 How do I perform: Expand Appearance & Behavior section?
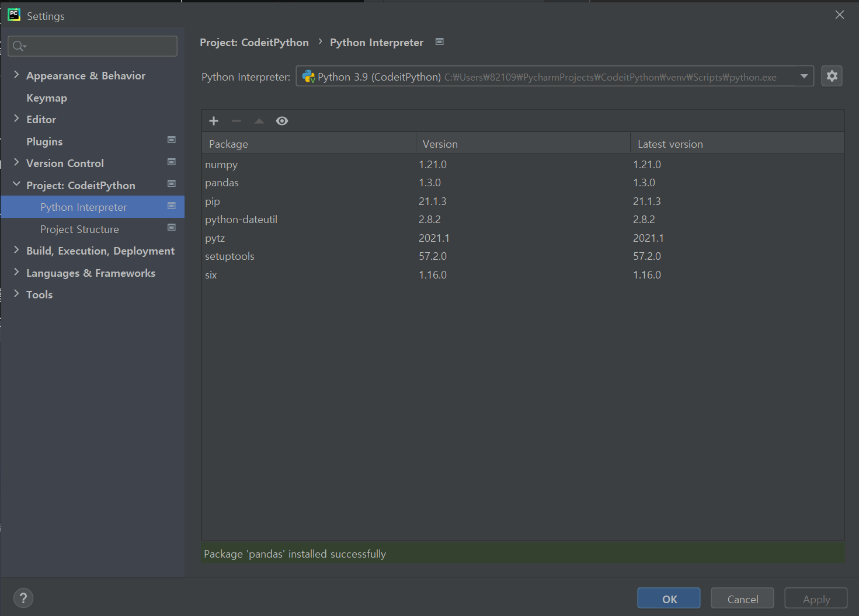point(16,75)
